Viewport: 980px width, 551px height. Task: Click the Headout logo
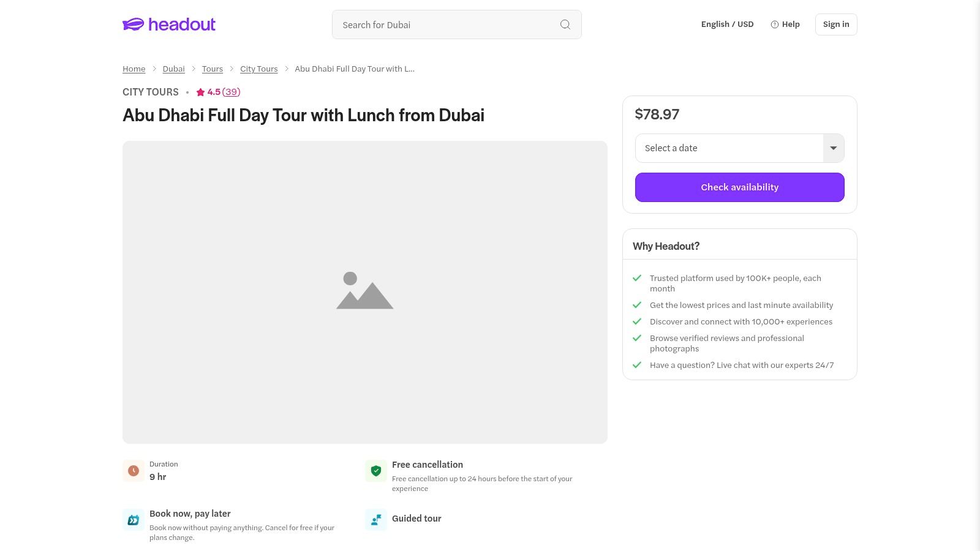[x=168, y=24]
